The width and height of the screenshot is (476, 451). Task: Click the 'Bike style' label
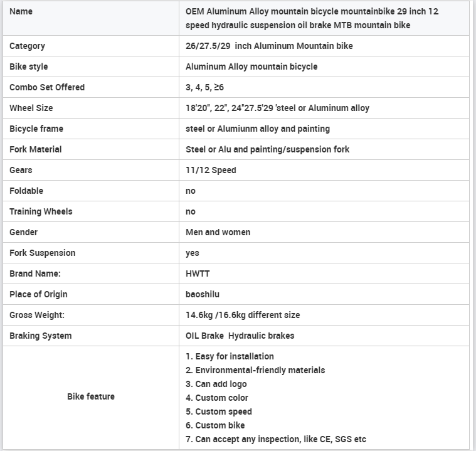pos(28,66)
